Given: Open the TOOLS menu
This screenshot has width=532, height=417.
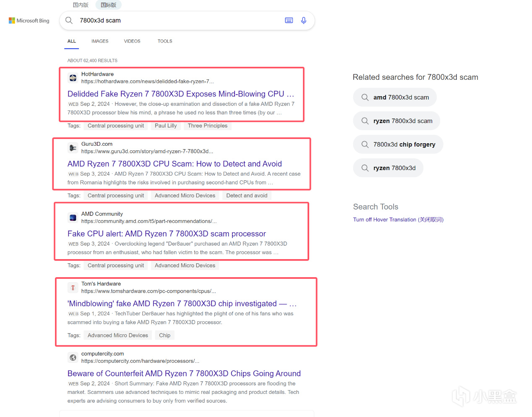Looking at the screenshot, I should (x=165, y=41).
